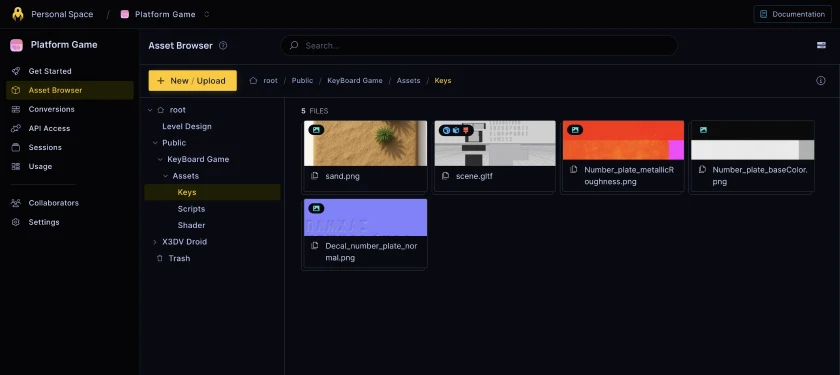Open API Access

point(49,129)
